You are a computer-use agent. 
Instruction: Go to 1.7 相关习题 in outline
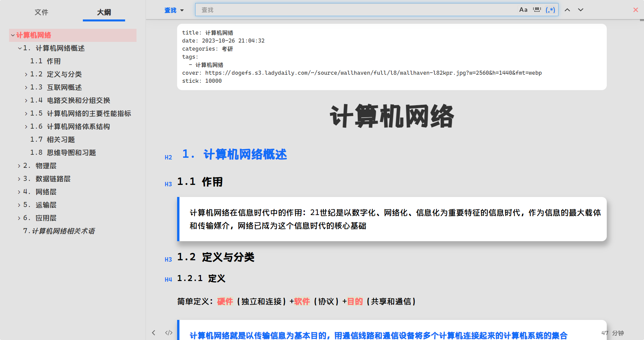pyautogui.click(x=52, y=140)
